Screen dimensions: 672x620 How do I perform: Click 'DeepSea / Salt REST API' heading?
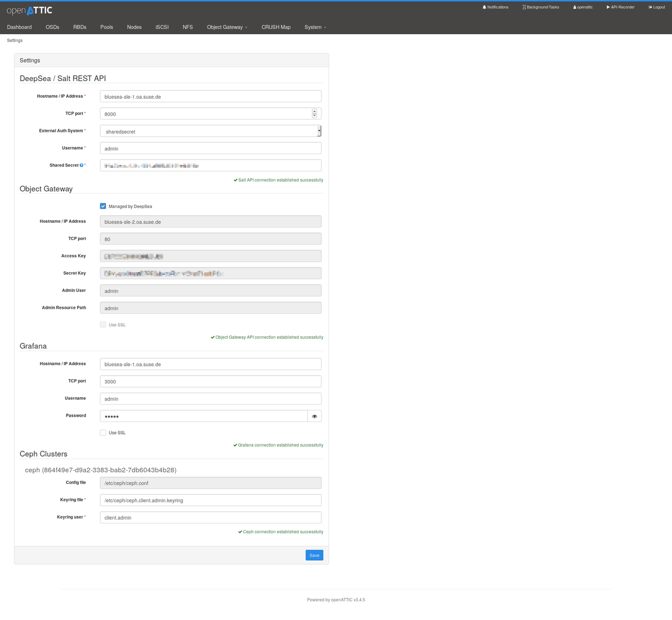click(63, 78)
